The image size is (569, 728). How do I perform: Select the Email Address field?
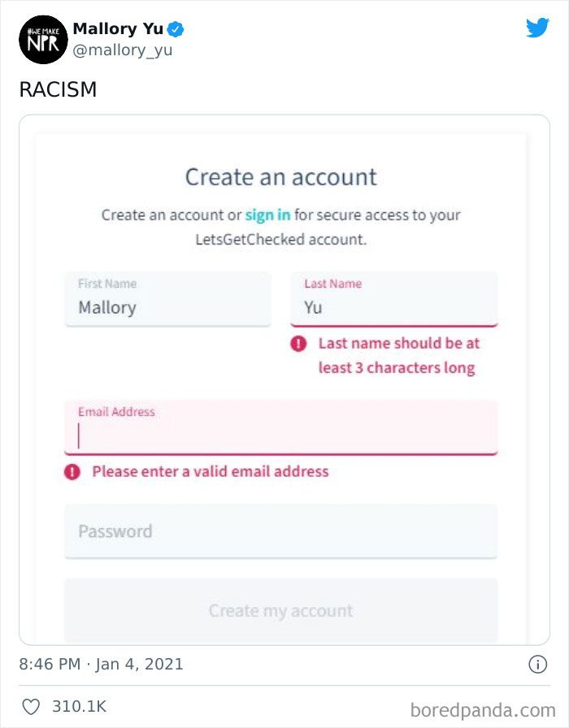pyautogui.click(x=280, y=428)
